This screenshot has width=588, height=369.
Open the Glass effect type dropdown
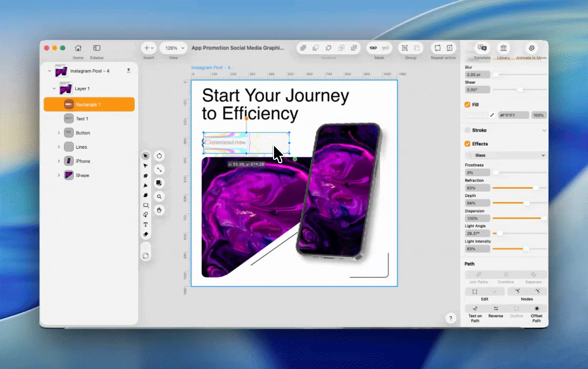(506, 155)
